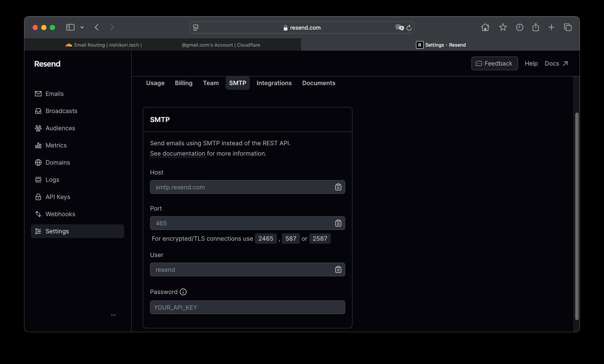Open a new tab
This screenshot has width=604, height=364.
pyautogui.click(x=551, y=27)
